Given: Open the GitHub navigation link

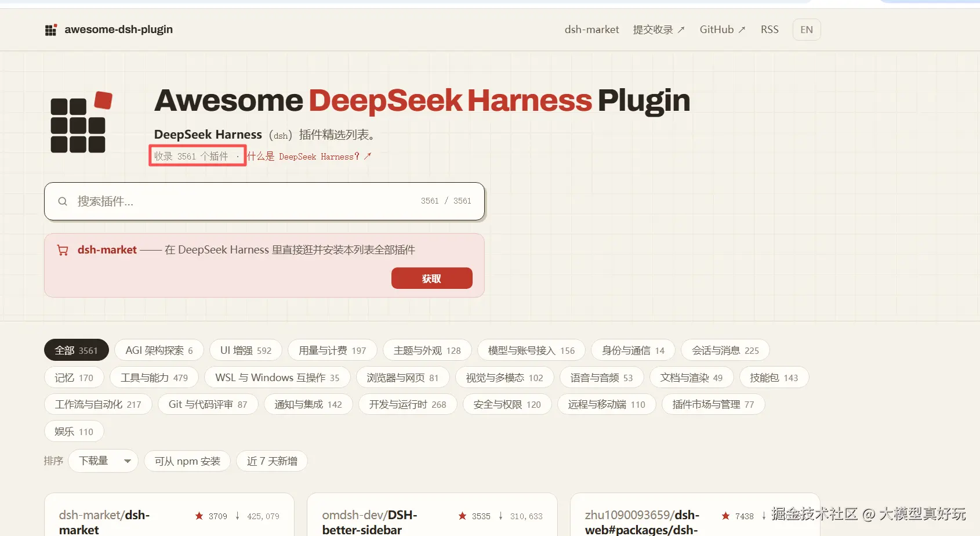Looking at the screenshot, I should tap(723, 30).
